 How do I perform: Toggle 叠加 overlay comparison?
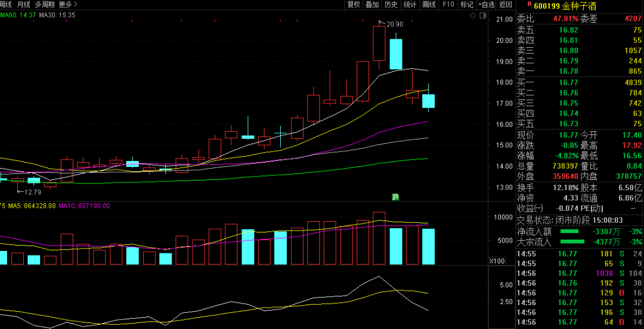pos(372,4)
